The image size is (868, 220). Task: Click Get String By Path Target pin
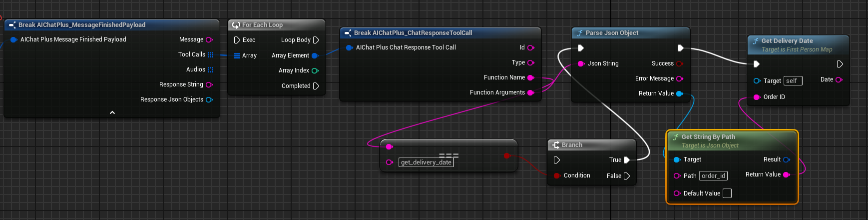click(x=677, y=159)
